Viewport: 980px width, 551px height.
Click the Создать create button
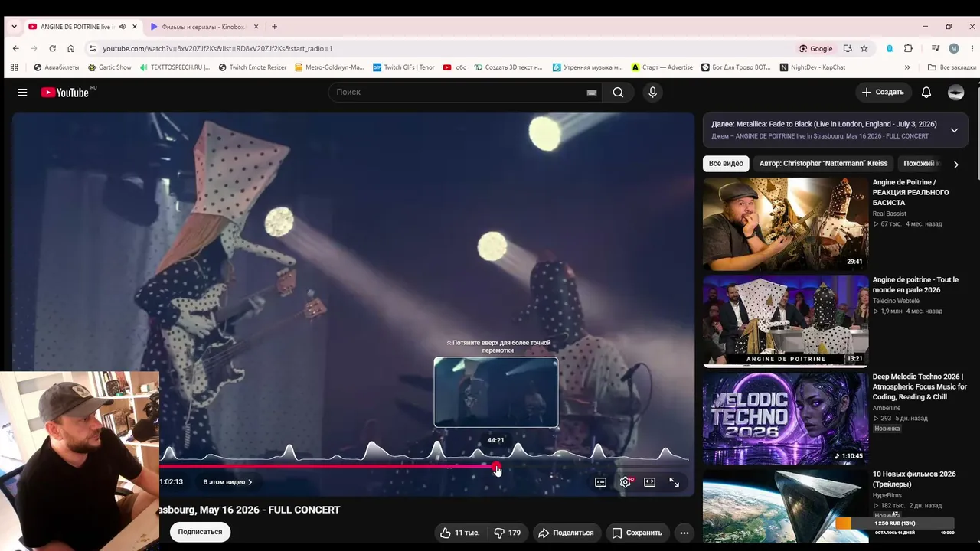(x=883, y=93)
